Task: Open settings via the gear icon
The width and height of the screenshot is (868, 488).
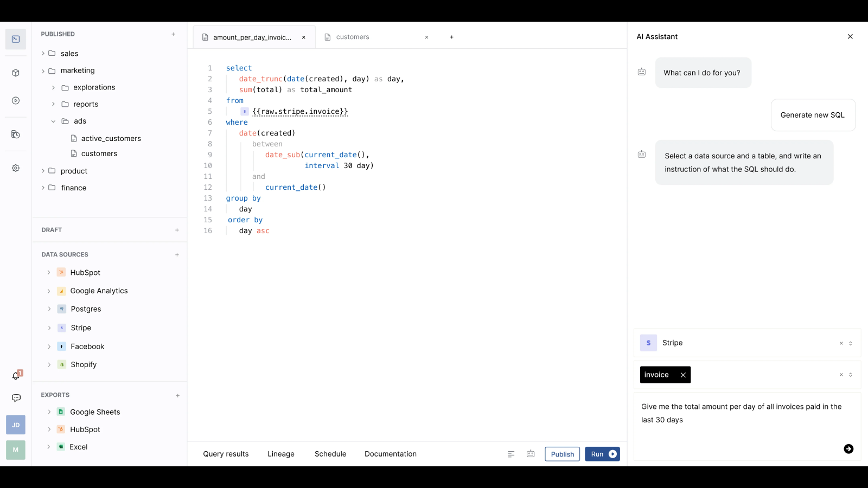Action: (x=15, y=168)
